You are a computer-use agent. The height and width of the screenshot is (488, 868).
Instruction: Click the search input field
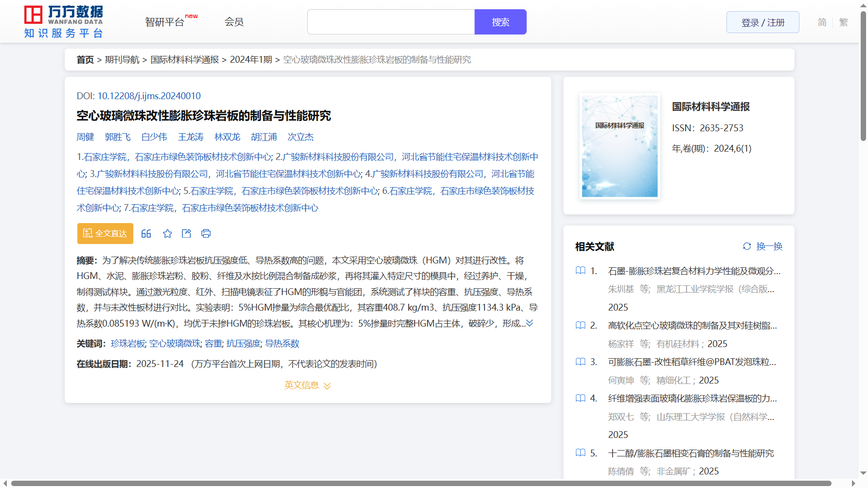391,22
